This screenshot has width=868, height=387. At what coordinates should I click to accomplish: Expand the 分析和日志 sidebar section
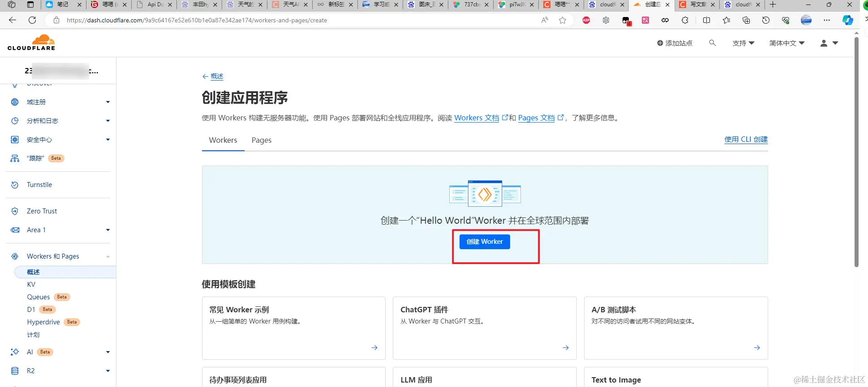[108, 121]
